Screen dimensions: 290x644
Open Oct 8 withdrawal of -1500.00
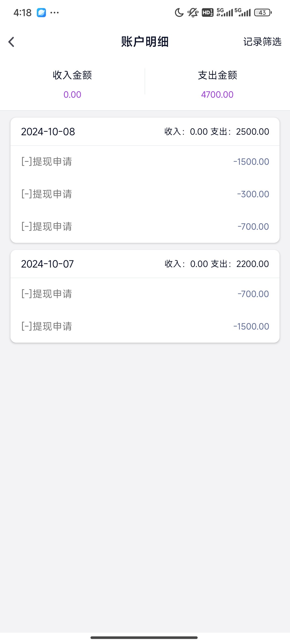(145, 162)
